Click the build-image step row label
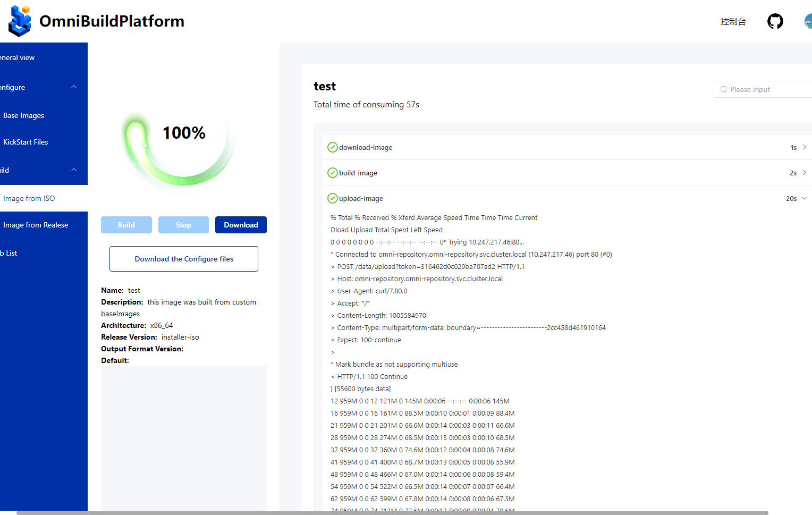Viewport: 812px width, 515px height. (358, 173)
